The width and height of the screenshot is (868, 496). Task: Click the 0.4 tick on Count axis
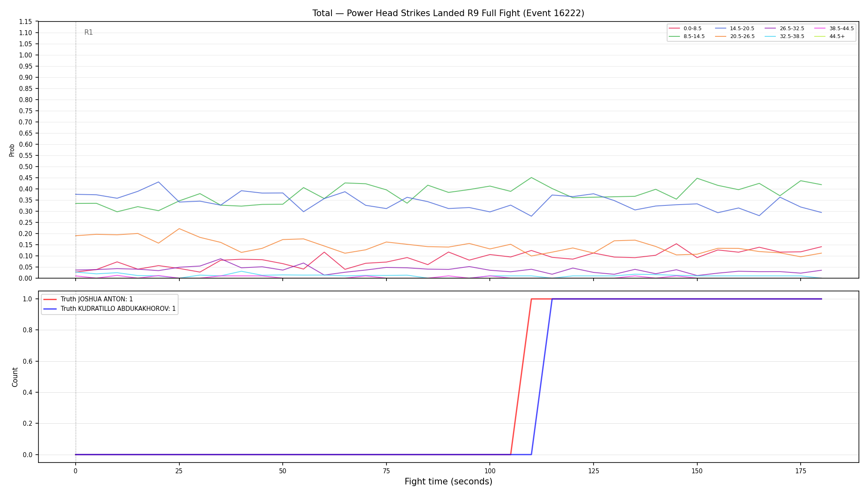27,393
